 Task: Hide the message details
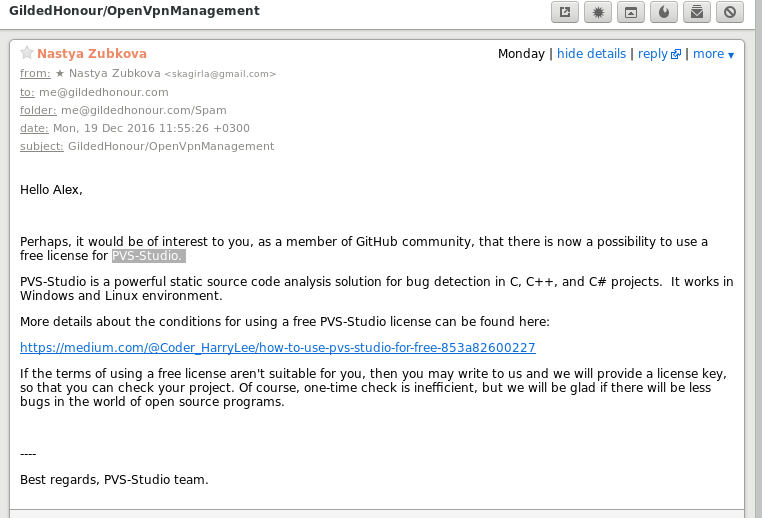click(591, 54)
